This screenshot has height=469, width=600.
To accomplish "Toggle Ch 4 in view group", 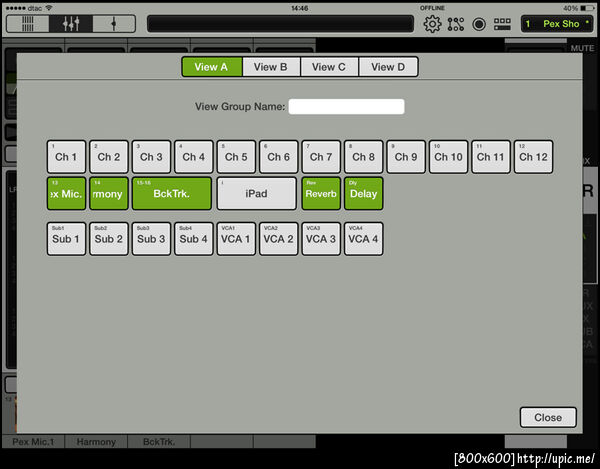I will tap(194, 157).
